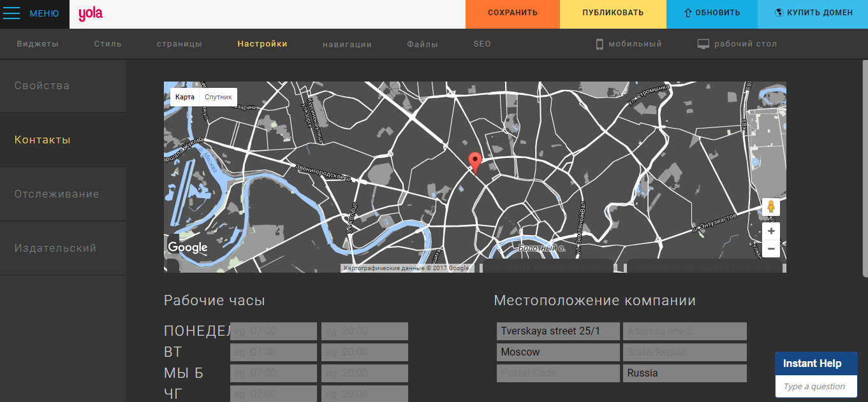The width and height of the screenshot is (868, 402).
Task: Open the Виджеты tab
Action: pos(38,44)
